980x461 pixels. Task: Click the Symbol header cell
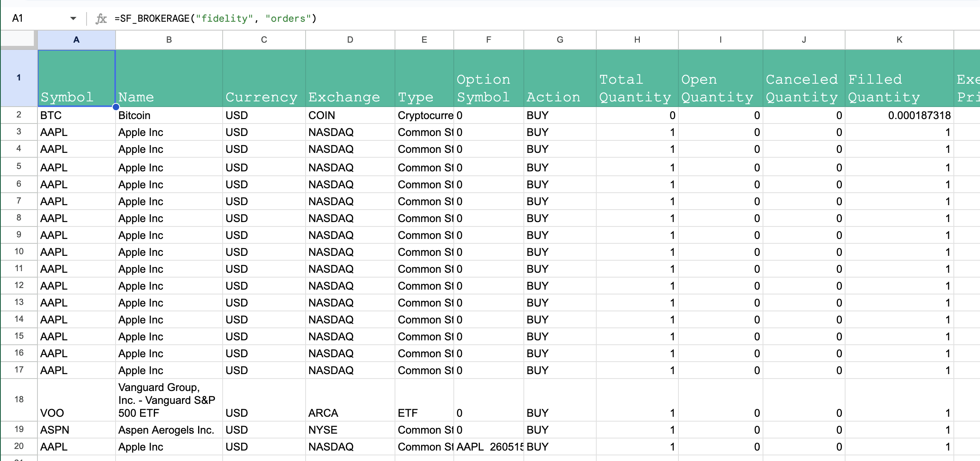click(76, 78)
